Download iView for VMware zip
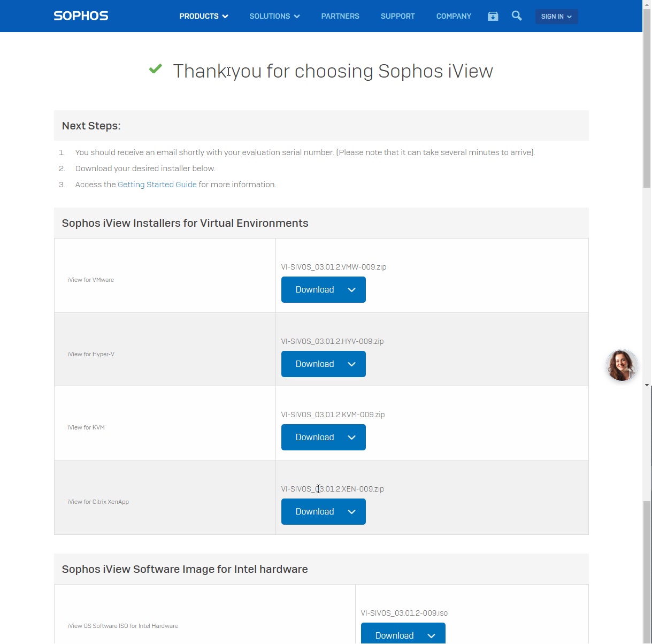The image size is (652, 644). [315, 289]
